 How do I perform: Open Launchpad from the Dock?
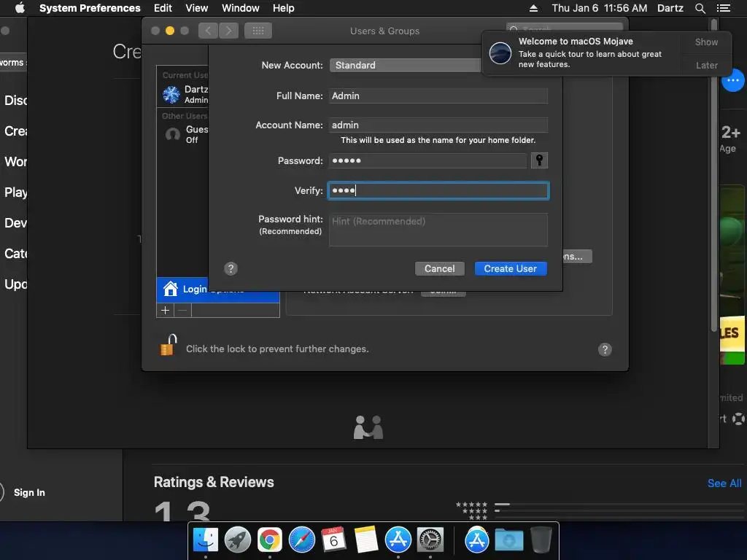pyautogui.click(x=237, y=540)
